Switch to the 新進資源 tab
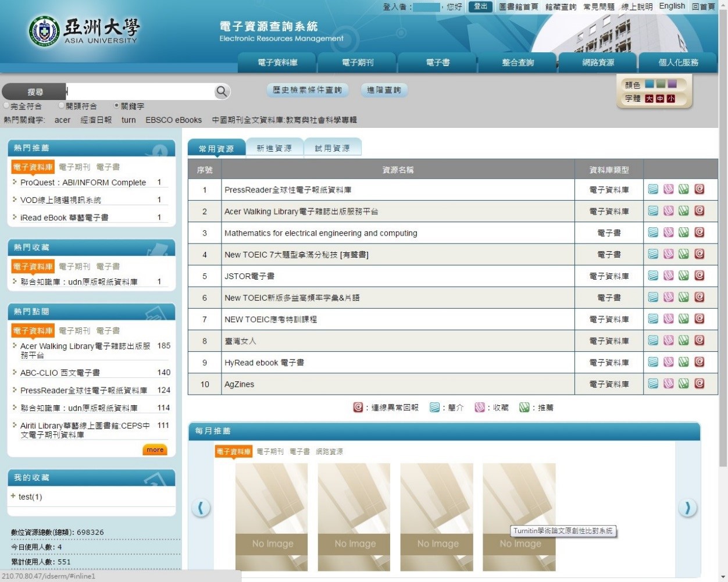The image size is (728, 582). (x=274, y=148)
